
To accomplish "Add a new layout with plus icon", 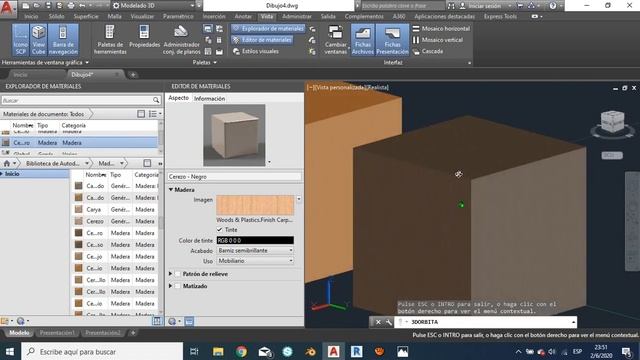I will [133, 333].
